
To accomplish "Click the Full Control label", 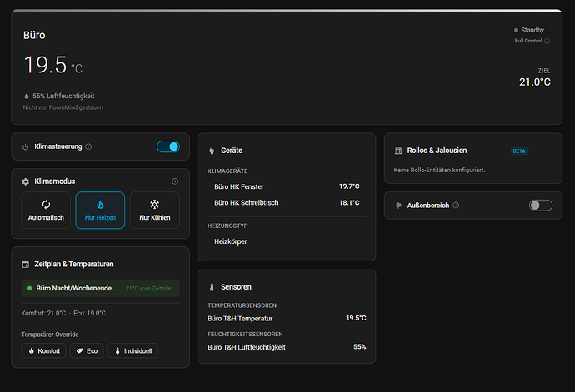I will [528, 41].
